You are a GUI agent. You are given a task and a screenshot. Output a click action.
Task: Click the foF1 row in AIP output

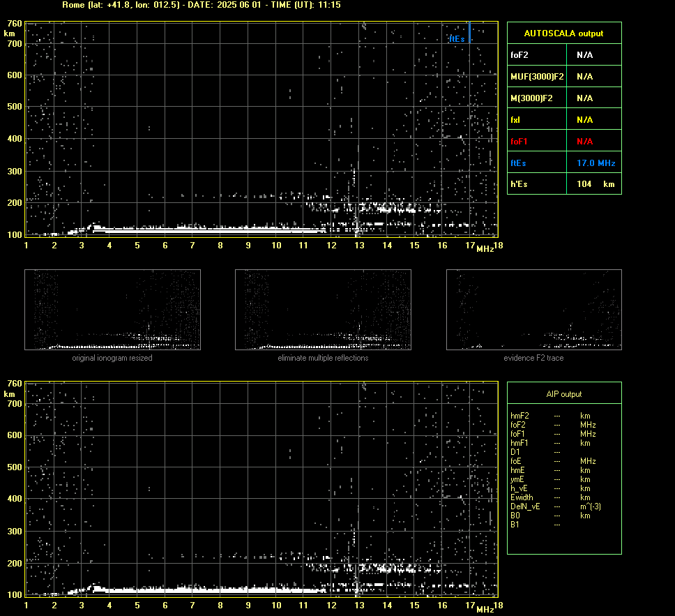pos(553,434)
